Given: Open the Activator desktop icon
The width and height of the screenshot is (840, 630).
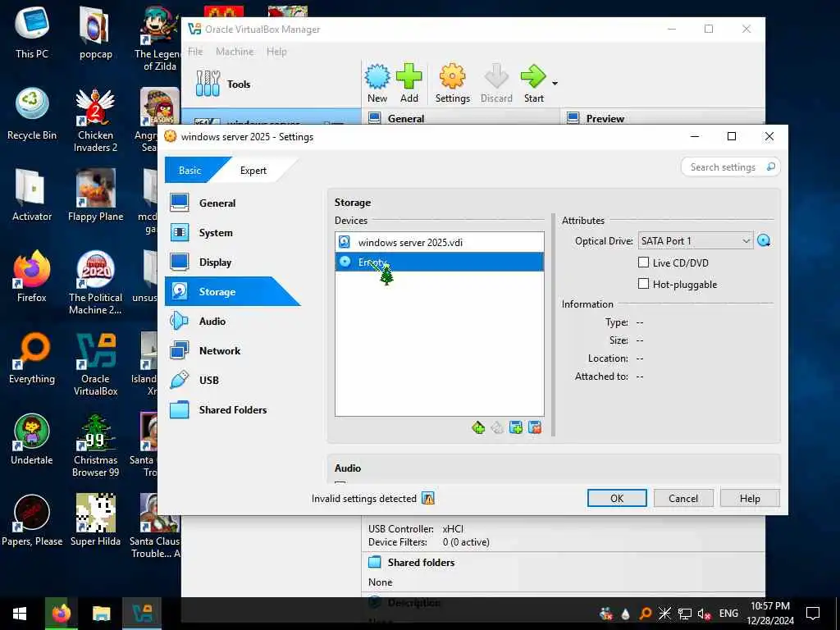Looking at the screenshot, I should (32, 195).
